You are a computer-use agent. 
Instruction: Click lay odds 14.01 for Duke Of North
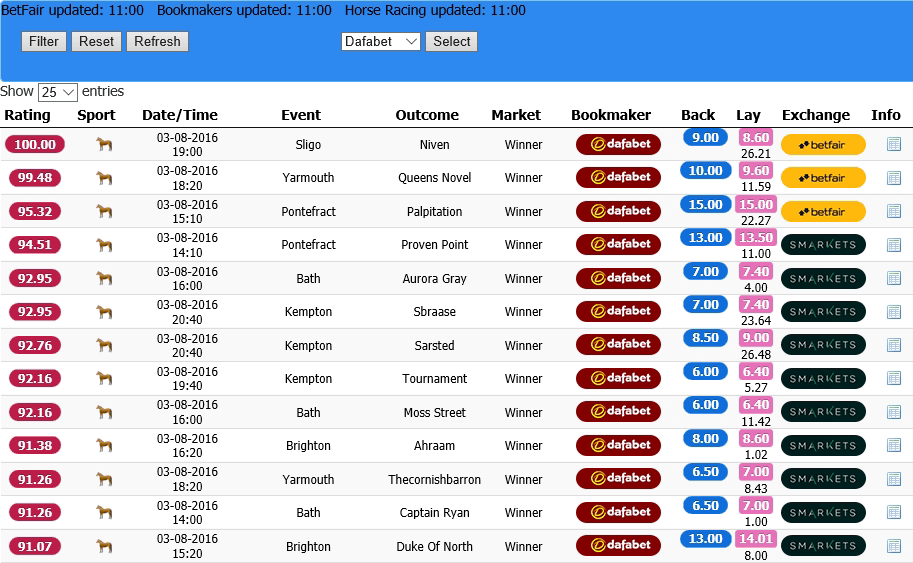pyautogui.click(x=756, y=539)
